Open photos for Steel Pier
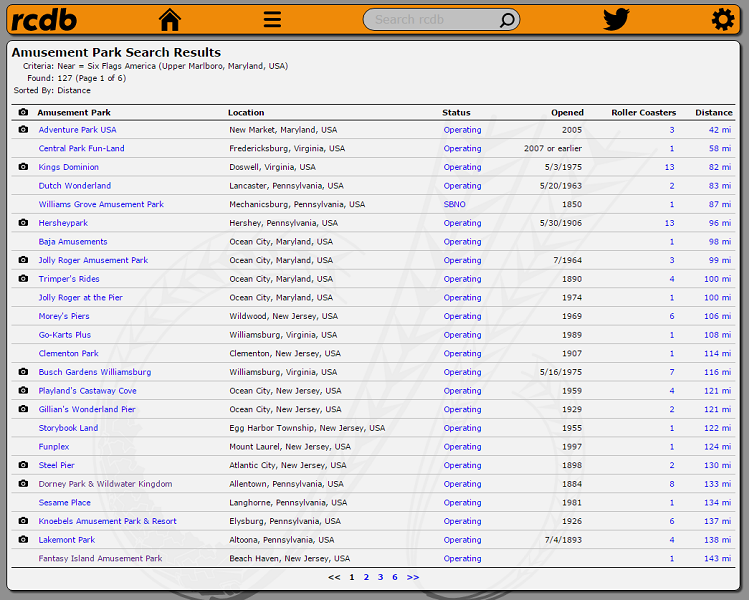The width and height of the screenshot is (749, 600). tap(23, 465)
